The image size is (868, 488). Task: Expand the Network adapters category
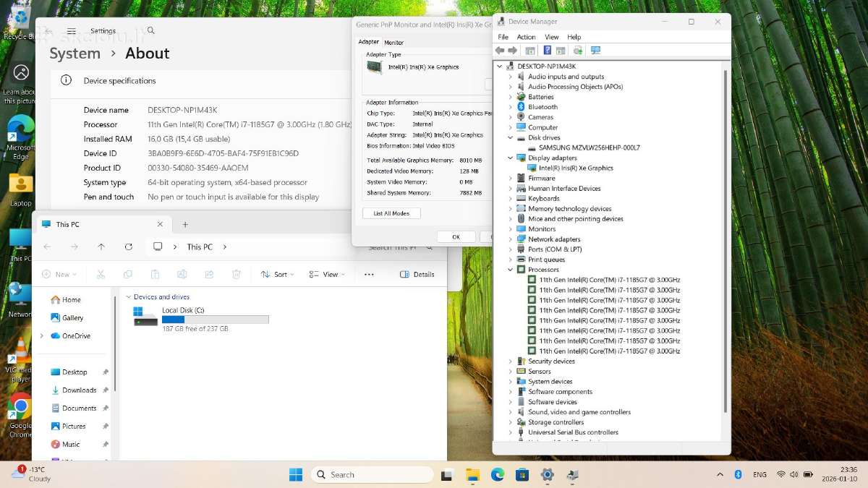click(x=510, y=239)
